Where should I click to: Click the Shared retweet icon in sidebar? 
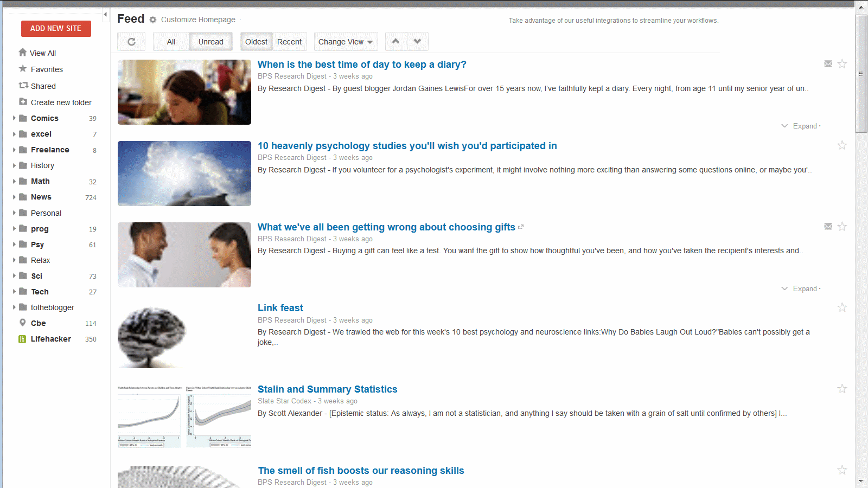[23, 86]
